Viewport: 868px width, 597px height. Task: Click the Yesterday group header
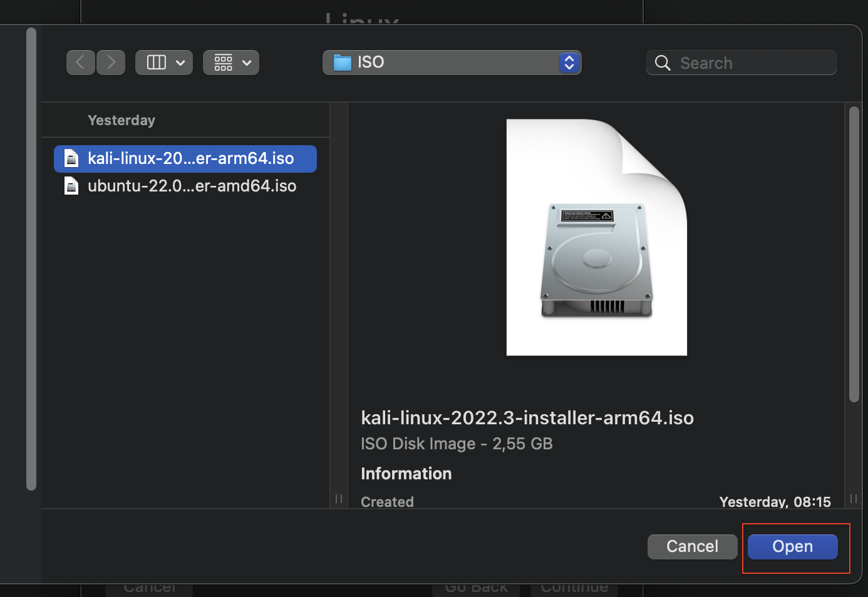coord(121,120)
